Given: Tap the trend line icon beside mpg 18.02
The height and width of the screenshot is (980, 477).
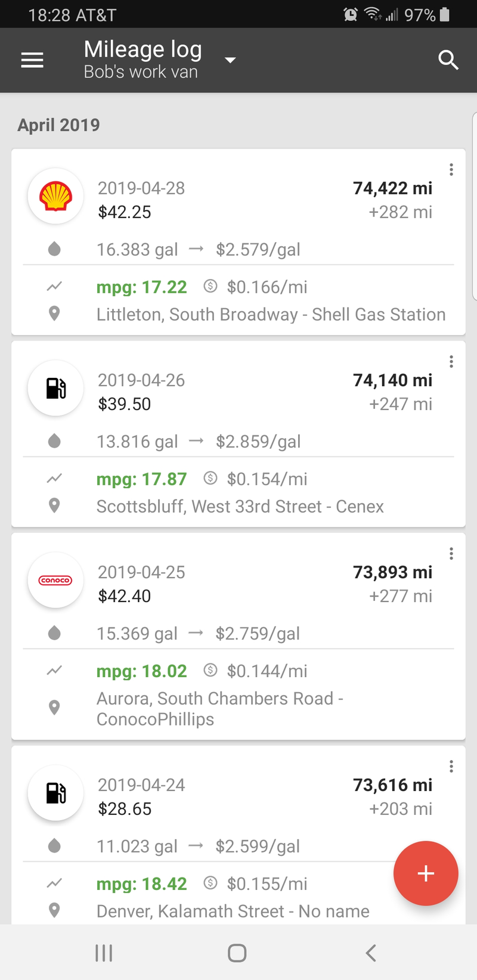Looking at the screenshot, I should coord(54,671).
